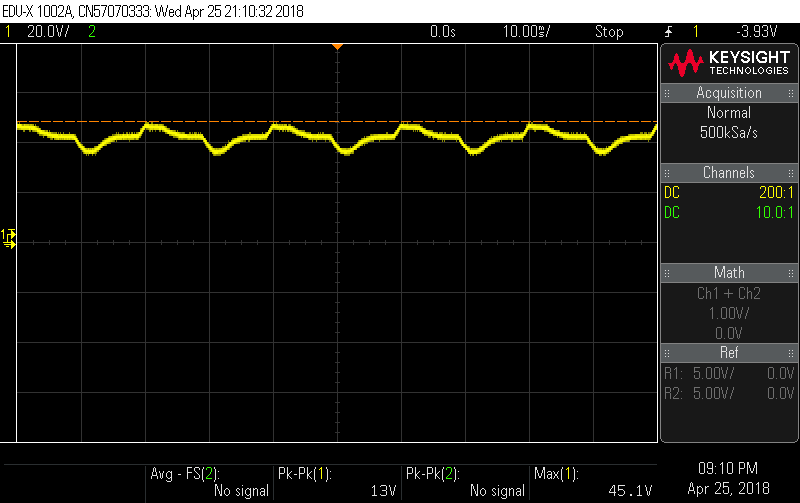Click the trigger level -3.93V
Viewport: 800px width, 503px height.
pos(757,32)
